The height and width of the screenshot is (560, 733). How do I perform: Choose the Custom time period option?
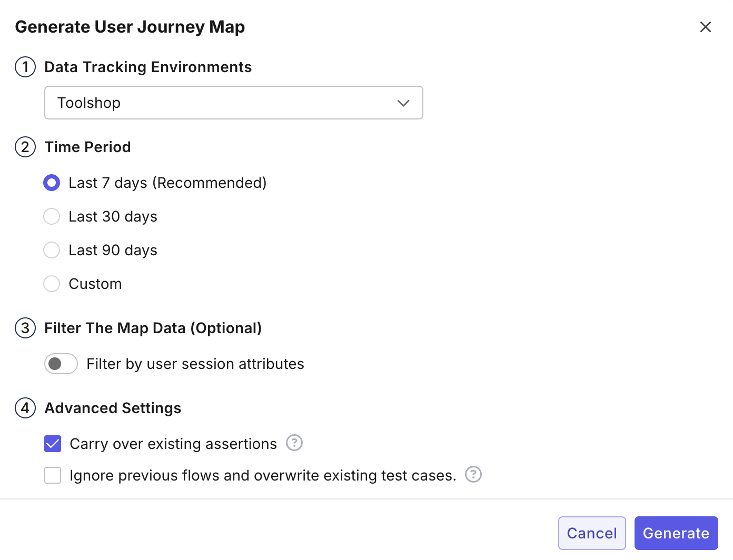52,284
